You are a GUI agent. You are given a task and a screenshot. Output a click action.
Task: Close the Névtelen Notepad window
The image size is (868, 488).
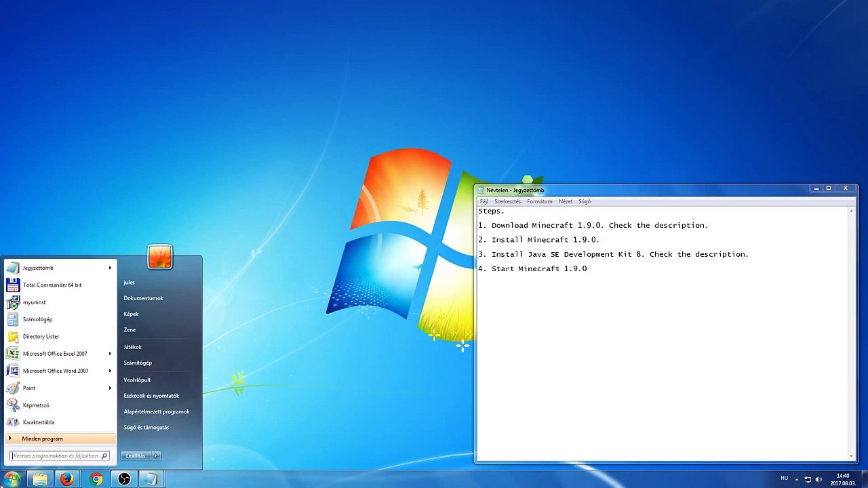(846, 188)
